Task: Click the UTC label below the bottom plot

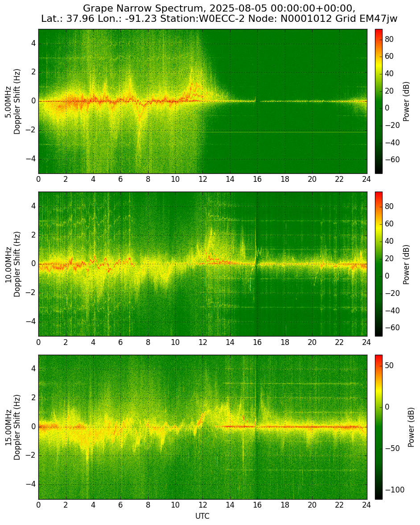Action: click(x=202, y=516)
